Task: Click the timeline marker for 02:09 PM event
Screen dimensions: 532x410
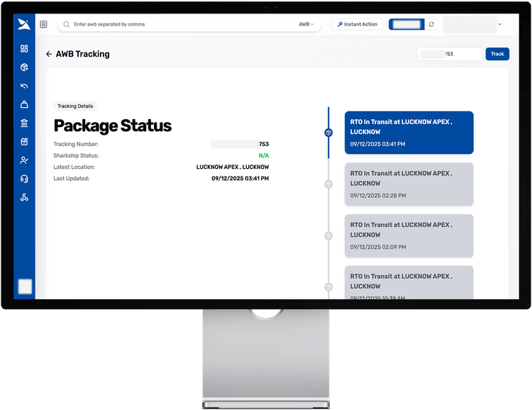Action: click(328, 236)
